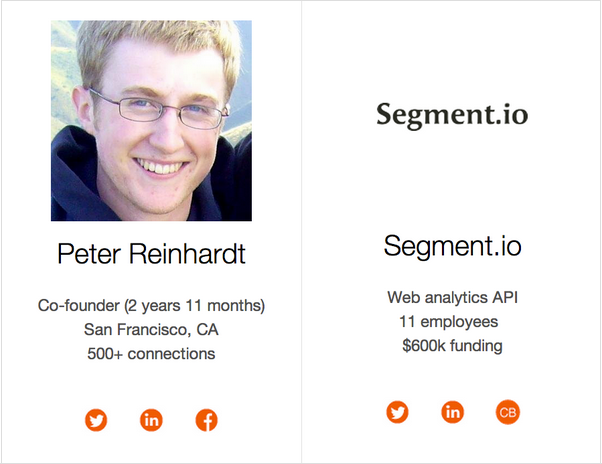
Task: Select the Segment.io company name heading
Action: (x=452, y=245)
